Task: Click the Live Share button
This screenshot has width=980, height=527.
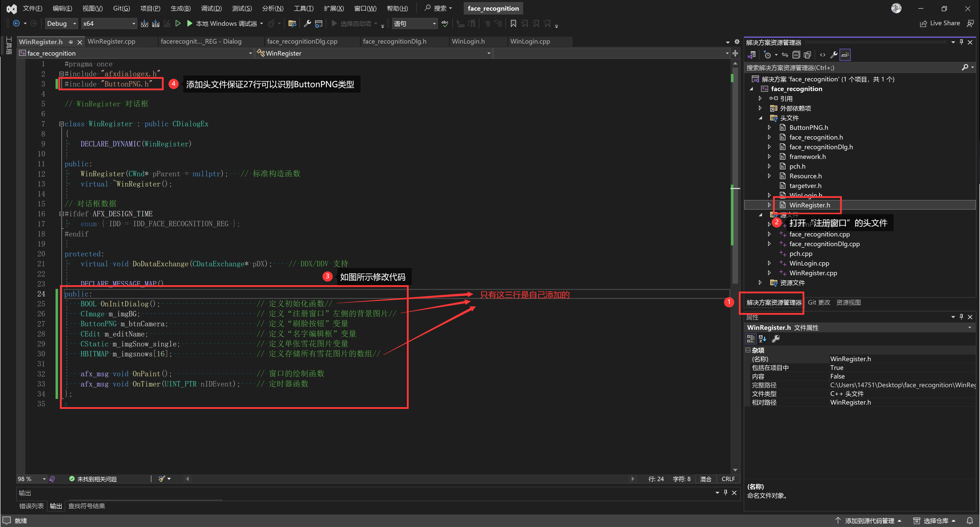Action: (x=940, y=24)
